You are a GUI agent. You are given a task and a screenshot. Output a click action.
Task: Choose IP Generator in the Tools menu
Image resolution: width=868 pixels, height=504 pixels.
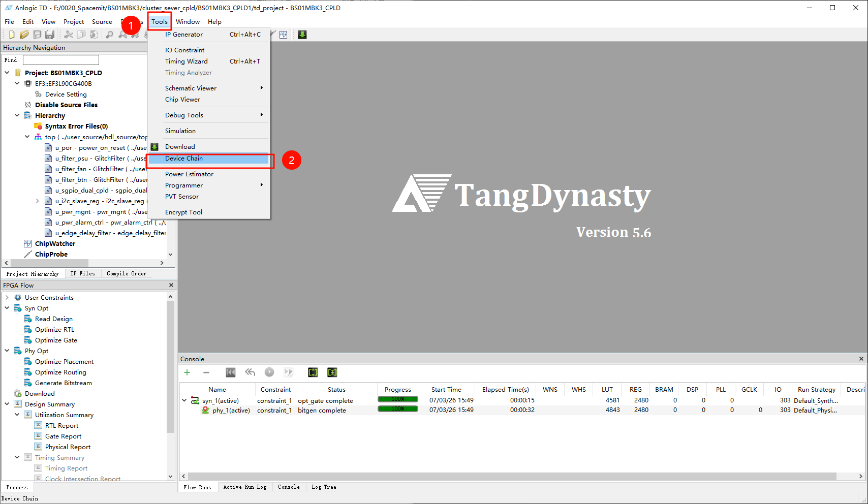point(208,35)
